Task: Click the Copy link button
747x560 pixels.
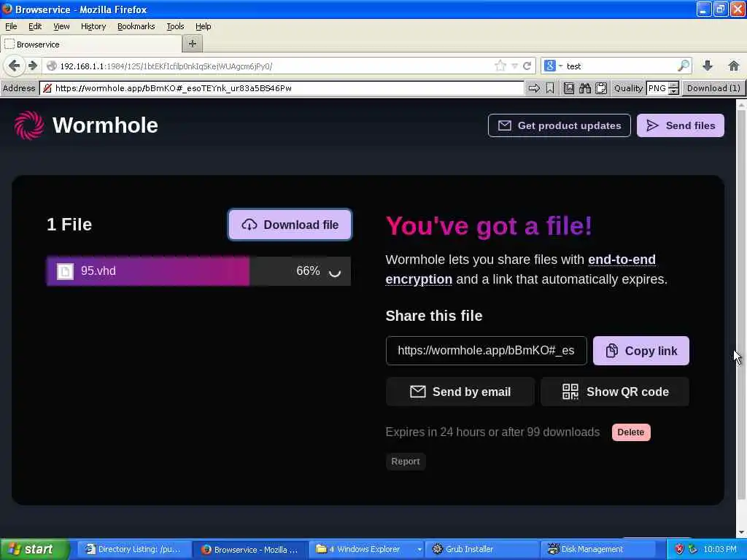Action: [640, 351]
